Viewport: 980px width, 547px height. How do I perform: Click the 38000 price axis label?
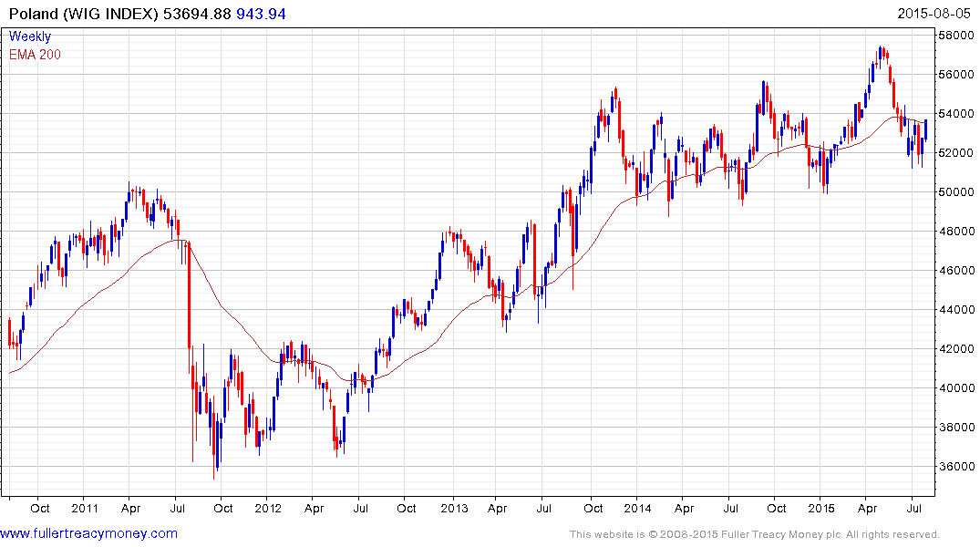(955, 428)
